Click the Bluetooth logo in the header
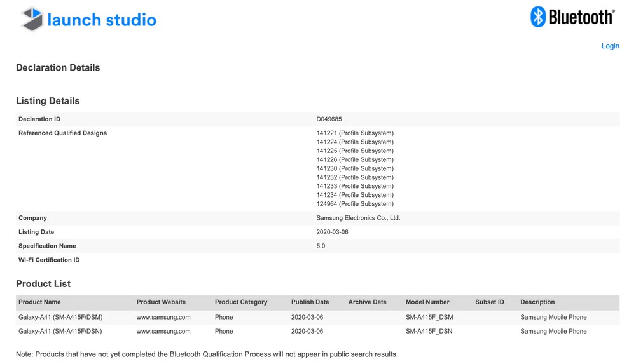 click(x=572, y=17)
